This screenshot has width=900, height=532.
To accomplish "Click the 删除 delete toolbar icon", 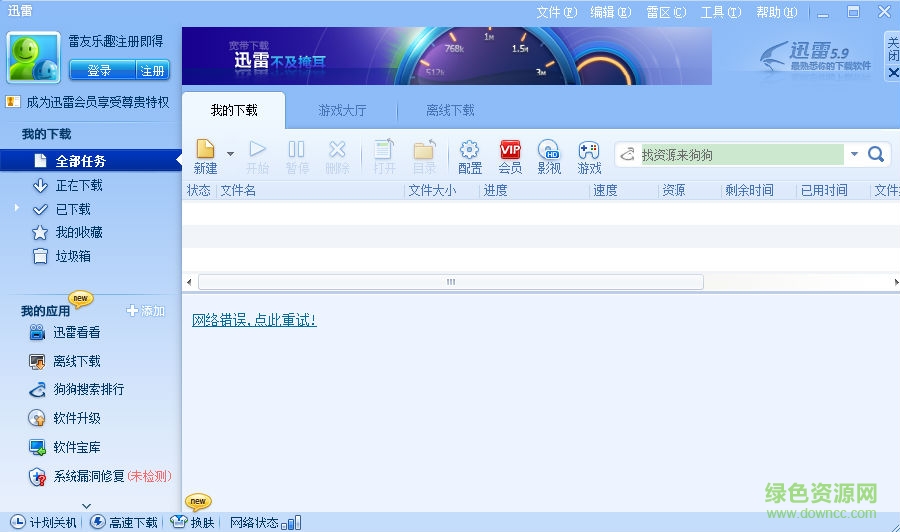I will coord(337,149).
